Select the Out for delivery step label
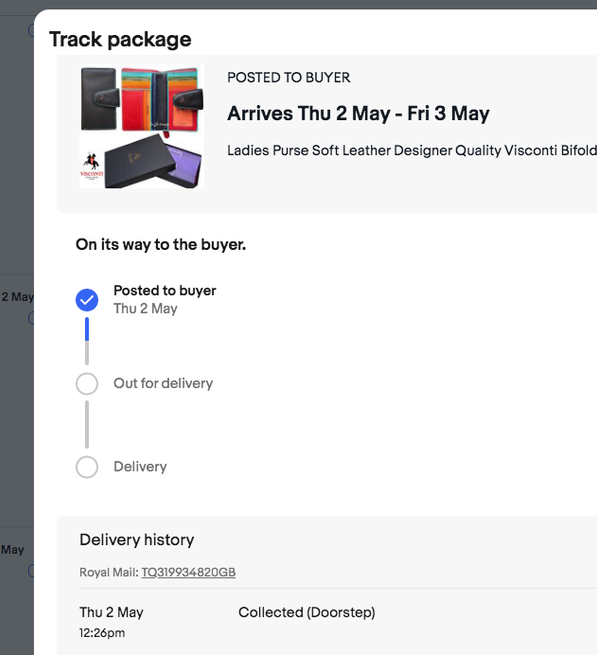The image size is (597, 655). point(163,383)
